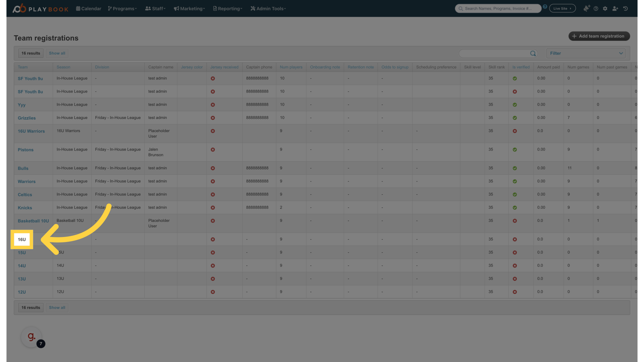The image size is (644, 362).
Task: Sort by Is verified column header
Action: coord(521,67)
